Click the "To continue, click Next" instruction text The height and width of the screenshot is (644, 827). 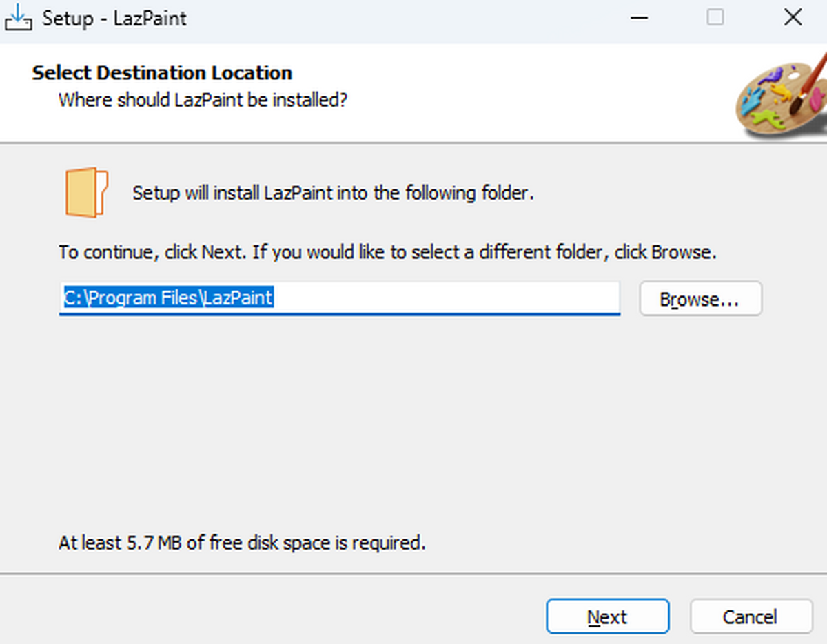click(387, 252)
